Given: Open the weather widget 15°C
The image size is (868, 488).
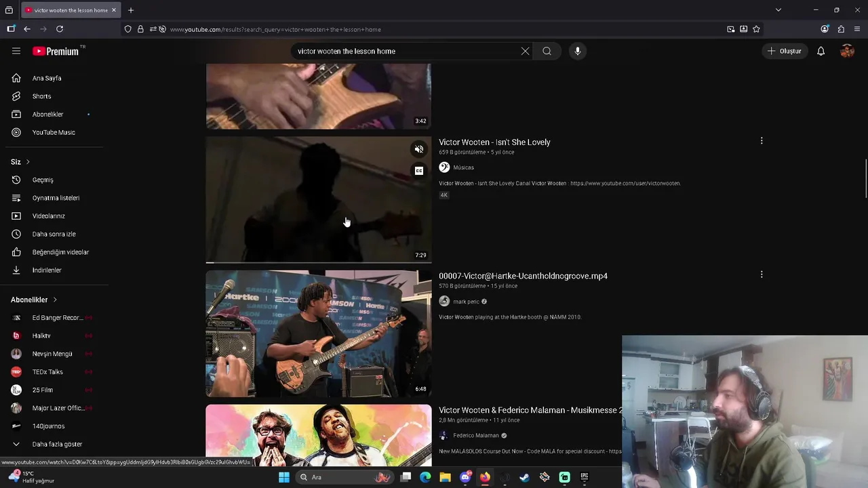Looking at the screenshot, I should click(31, 476).
